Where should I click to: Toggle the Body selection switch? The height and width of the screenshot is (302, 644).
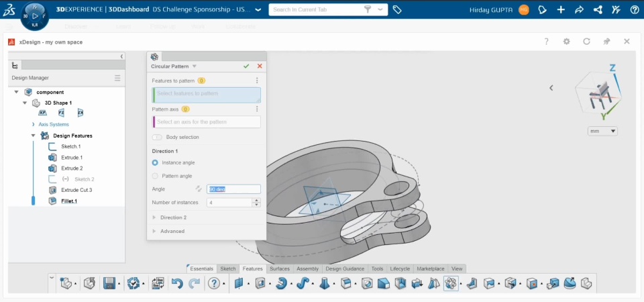coord(157,137)
